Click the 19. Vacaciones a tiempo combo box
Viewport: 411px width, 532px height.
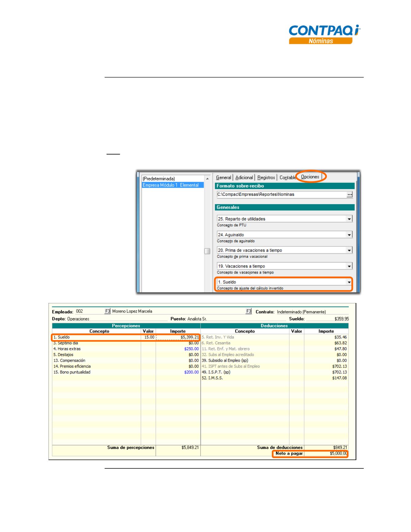285,266
